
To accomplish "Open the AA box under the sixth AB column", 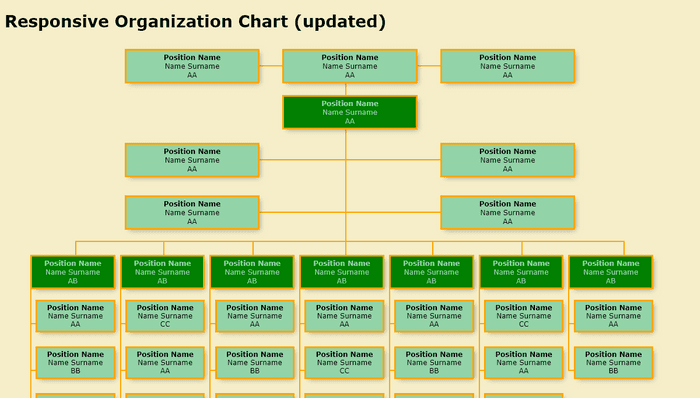I will [x=524, y=363].
